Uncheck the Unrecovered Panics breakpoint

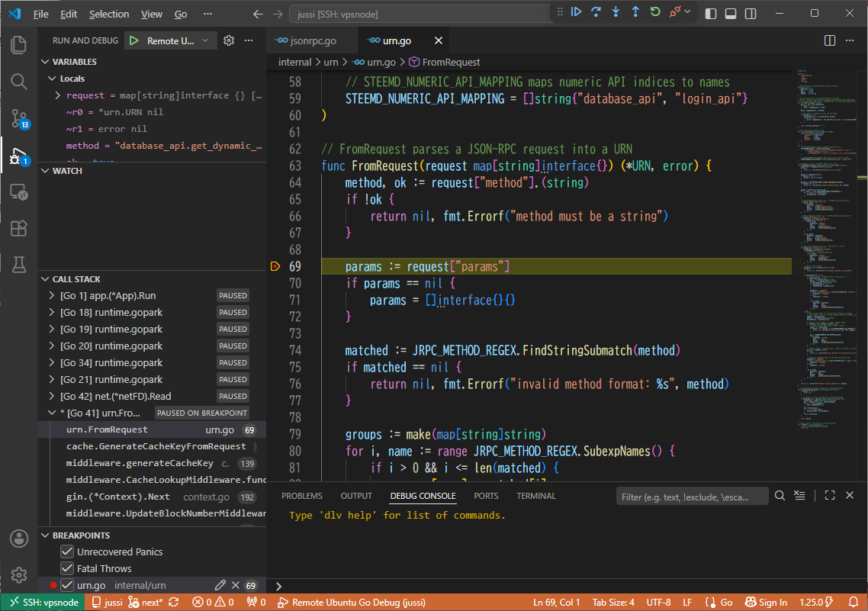point(67,552)
